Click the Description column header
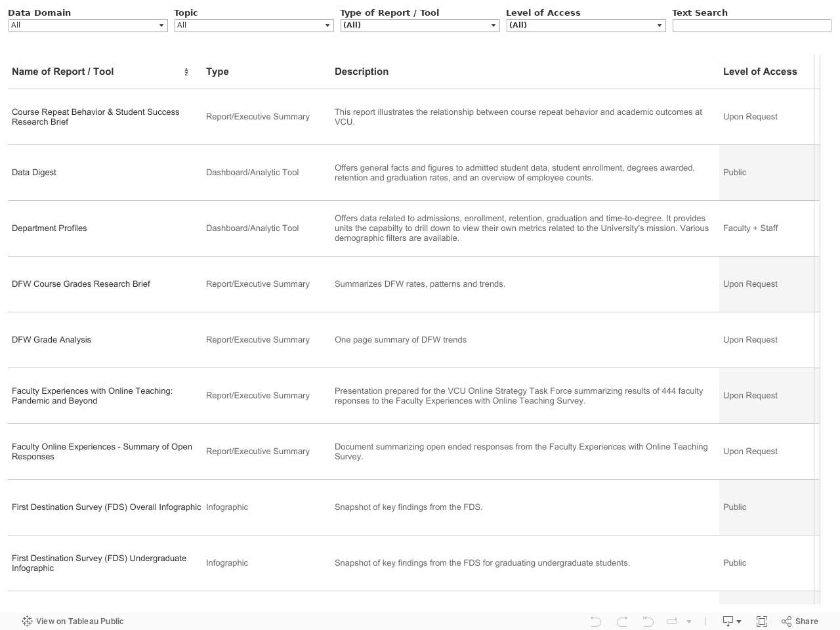840x630 pixels. click(362, 72)
